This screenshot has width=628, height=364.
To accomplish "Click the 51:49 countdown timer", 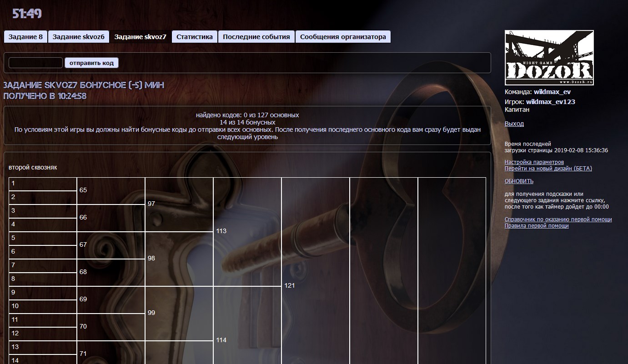I will [27, 14].
